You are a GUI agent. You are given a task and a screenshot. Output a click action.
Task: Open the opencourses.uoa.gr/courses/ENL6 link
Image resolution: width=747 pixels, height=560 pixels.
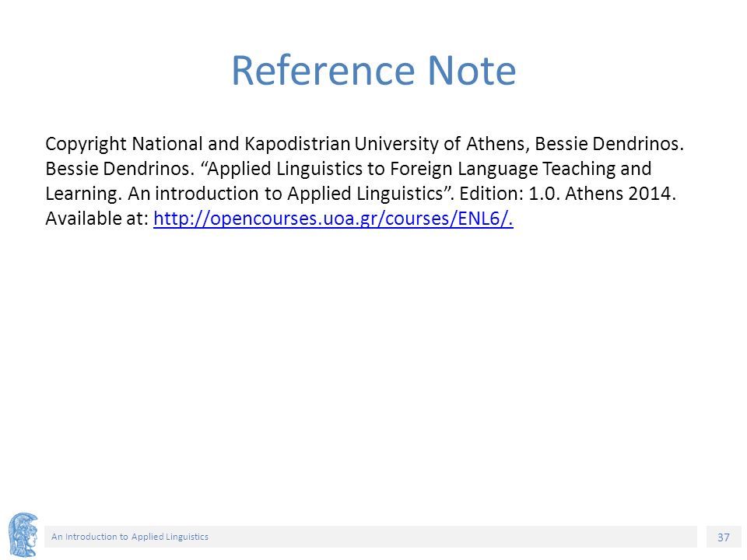[x=333, y=219]
